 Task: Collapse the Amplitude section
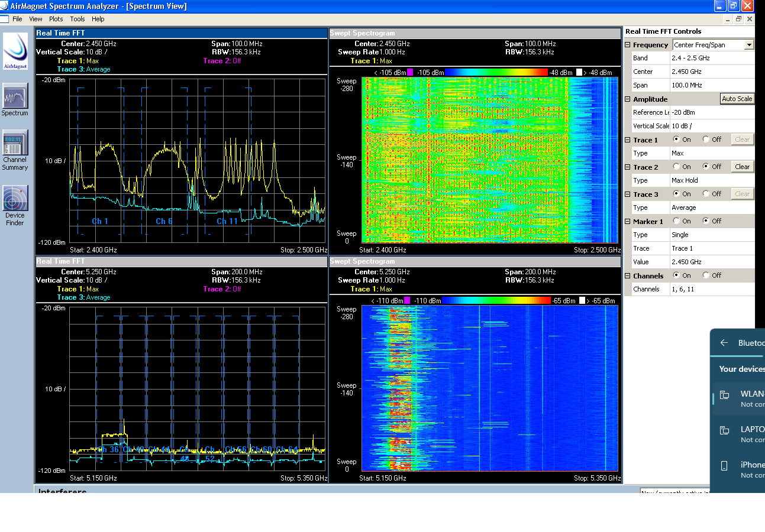click(x=628, y=99)
